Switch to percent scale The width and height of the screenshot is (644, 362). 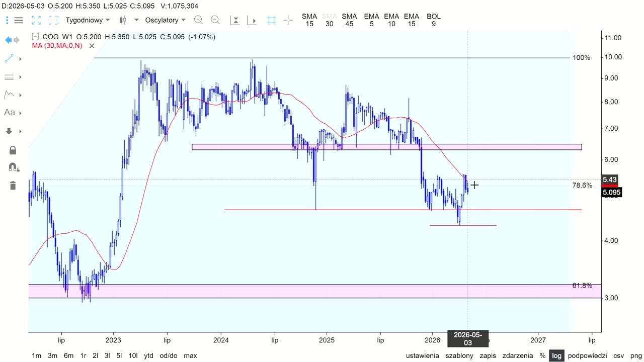(x=542, y=355)
